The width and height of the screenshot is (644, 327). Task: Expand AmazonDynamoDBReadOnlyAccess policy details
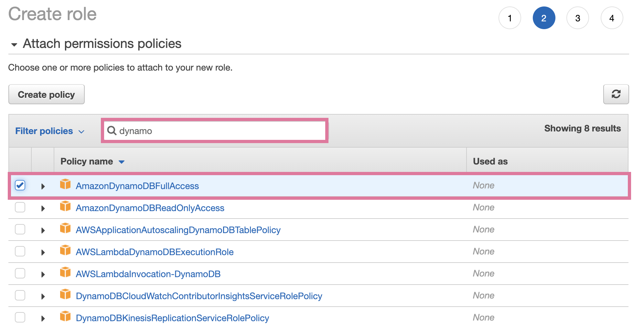pyautogui.click(x=43, y=209)
